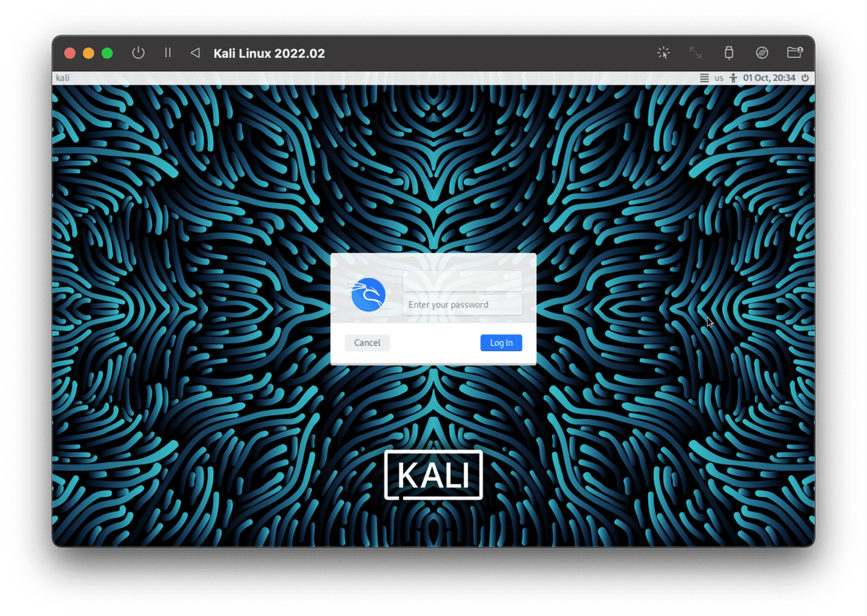Click the resize display arrows icon

click(x=695, y=53)
